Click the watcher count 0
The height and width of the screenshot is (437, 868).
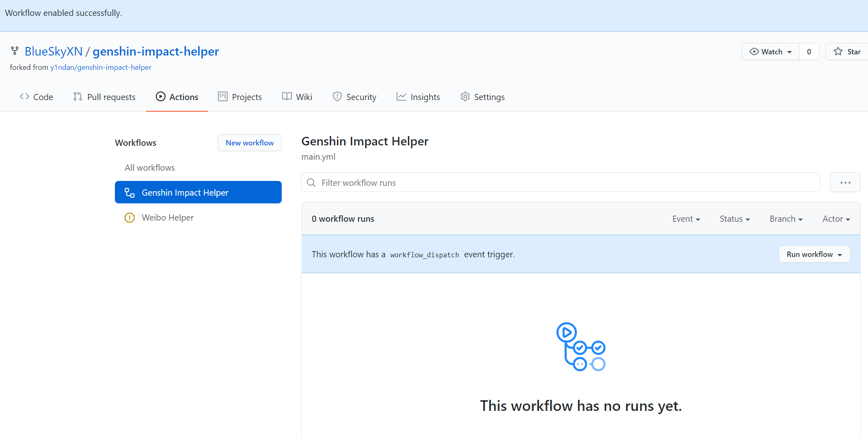click(x=809, y=51)
